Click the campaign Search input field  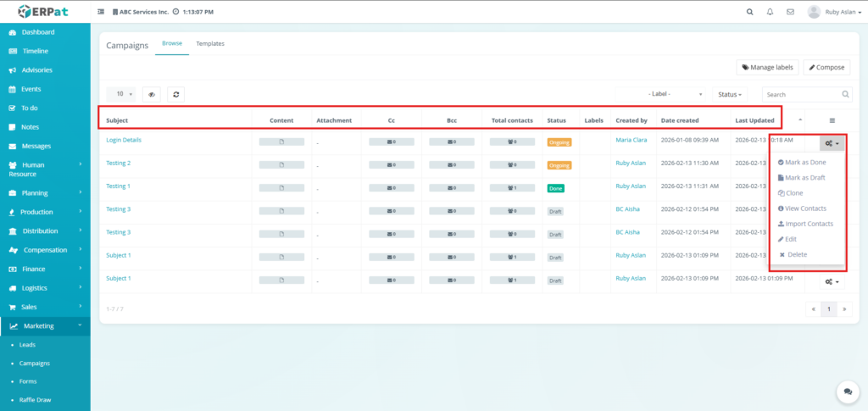coord(801,94)
